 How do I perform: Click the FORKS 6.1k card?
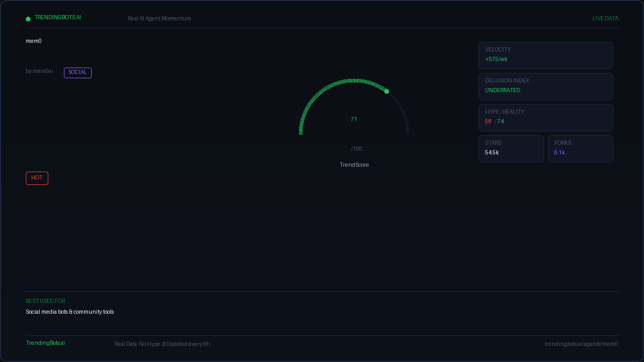click(581, 149)
